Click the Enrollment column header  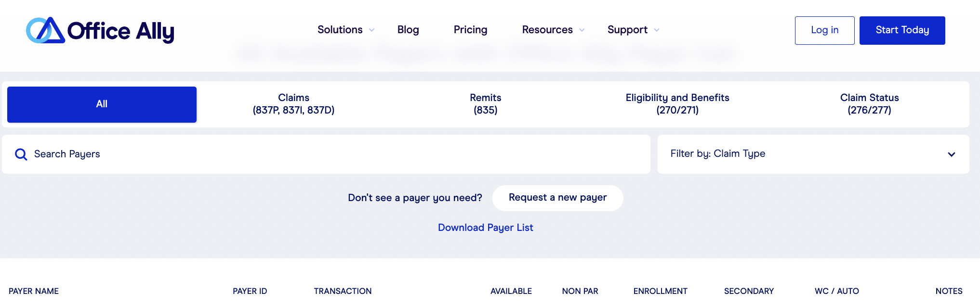660,291
